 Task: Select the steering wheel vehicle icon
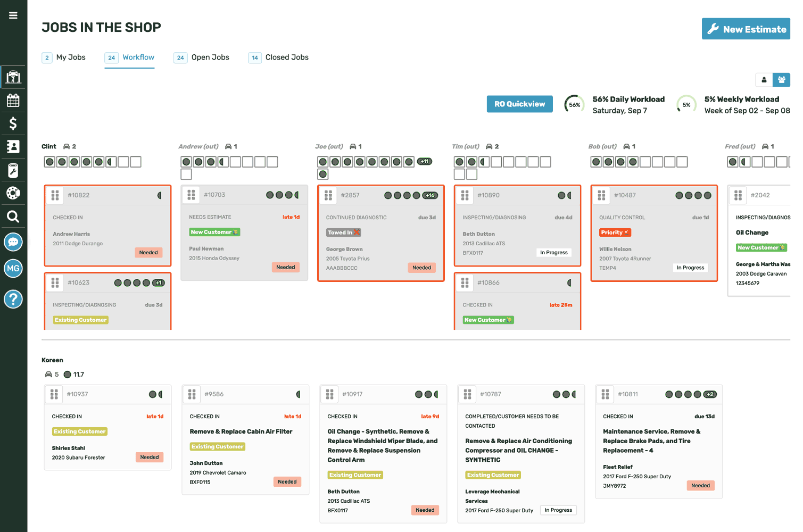pyautogui.click(x=13, y=193)
